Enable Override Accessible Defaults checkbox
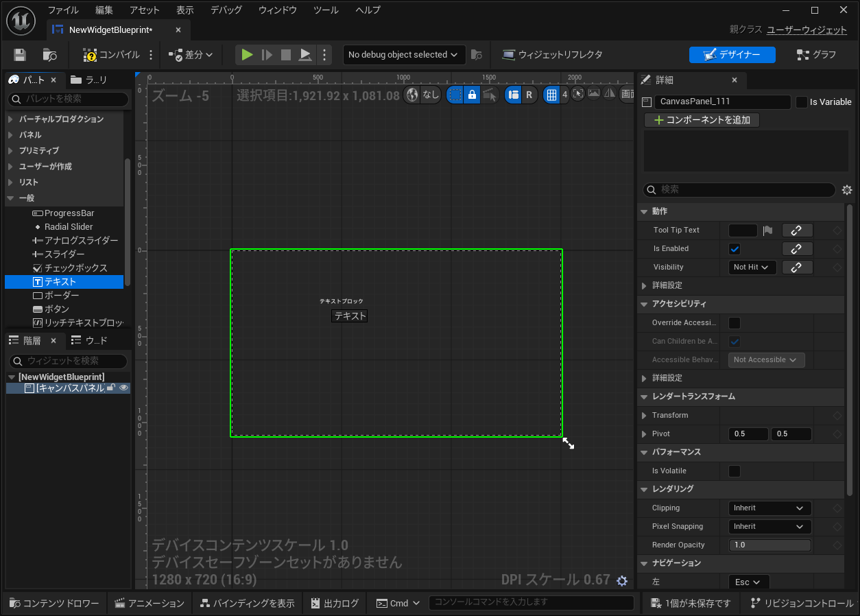 (734, 323)
